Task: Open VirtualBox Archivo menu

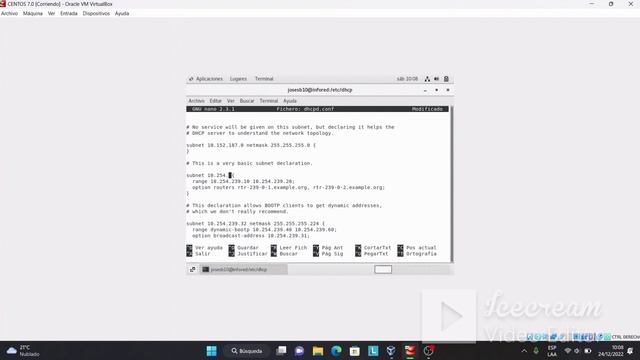Action: pyautogui.click(x=9, y=13)
